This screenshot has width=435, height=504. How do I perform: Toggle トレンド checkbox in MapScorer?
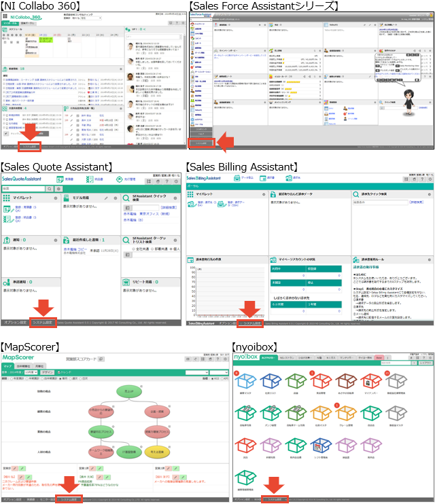click(x=58, y=372)
